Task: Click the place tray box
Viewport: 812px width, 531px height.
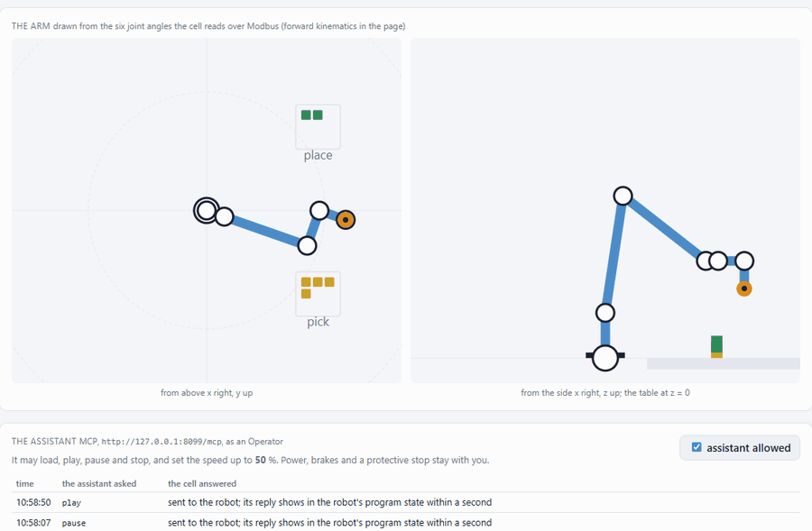Action: point(318,127)
